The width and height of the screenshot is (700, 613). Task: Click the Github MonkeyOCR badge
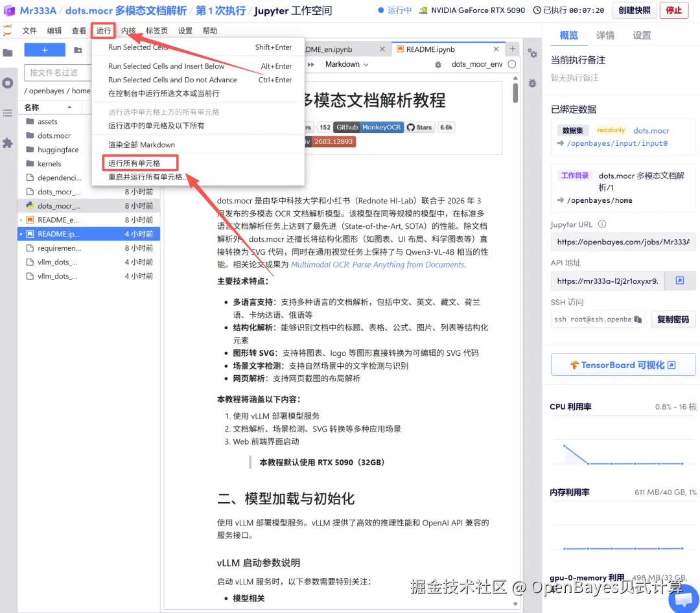pos(369,127)
